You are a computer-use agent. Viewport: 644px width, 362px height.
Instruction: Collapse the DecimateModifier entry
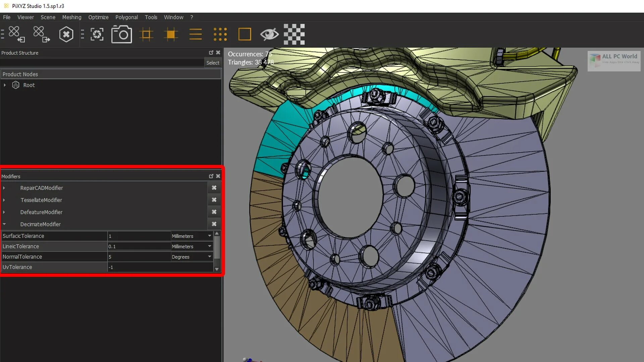tap(4, 224)
